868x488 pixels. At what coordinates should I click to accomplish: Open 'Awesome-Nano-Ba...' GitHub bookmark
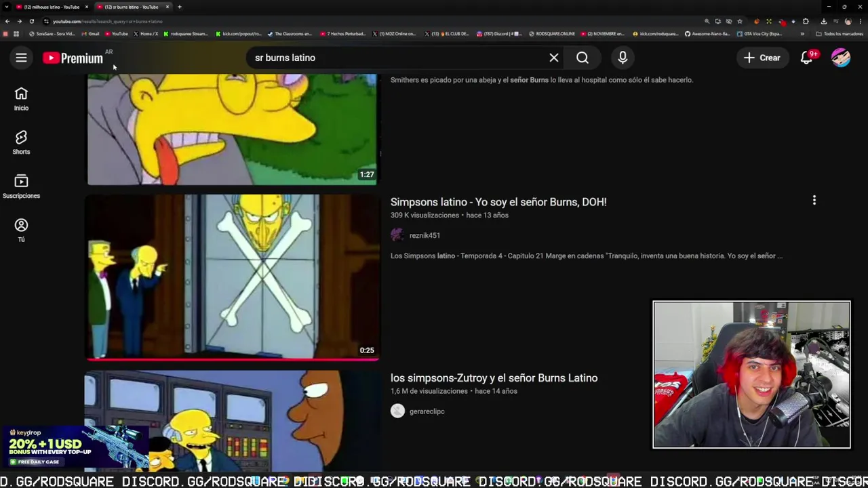point(708,34)
